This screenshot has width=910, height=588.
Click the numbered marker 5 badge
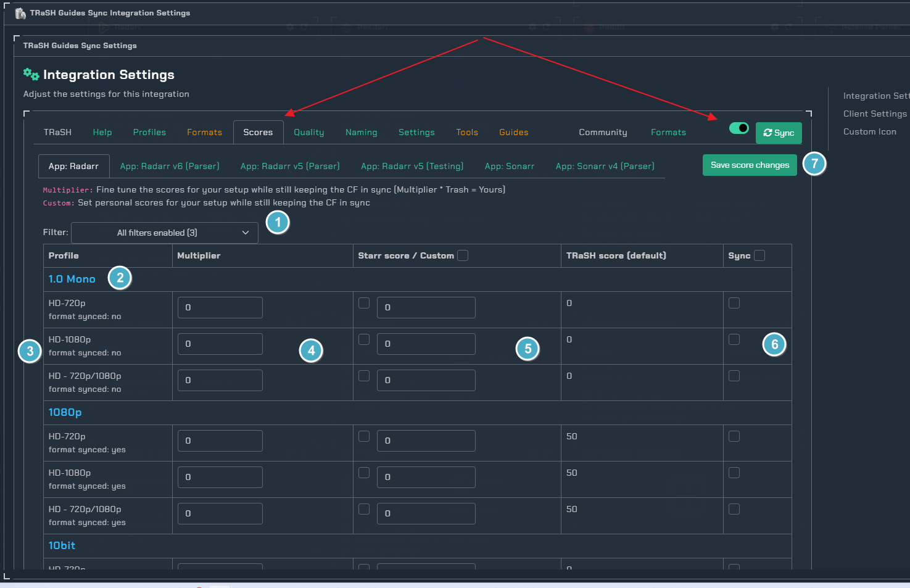coord(527,349)
